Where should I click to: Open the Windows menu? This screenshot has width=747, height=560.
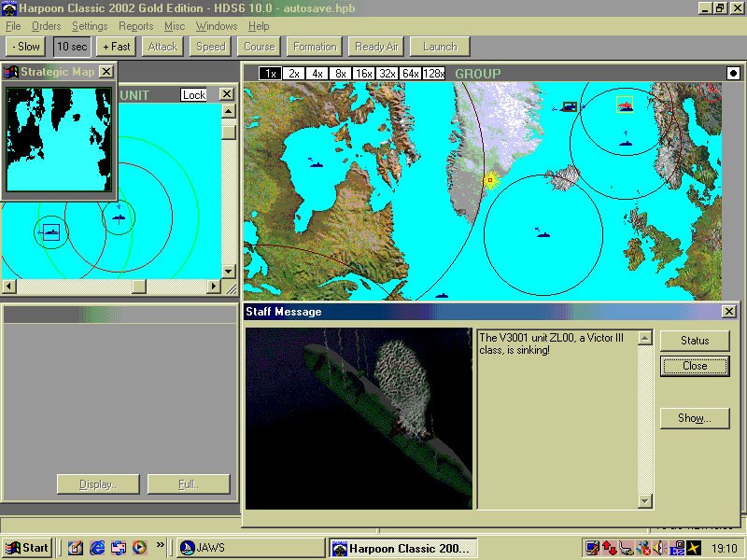pyautogui.click(x=217, y=26)
